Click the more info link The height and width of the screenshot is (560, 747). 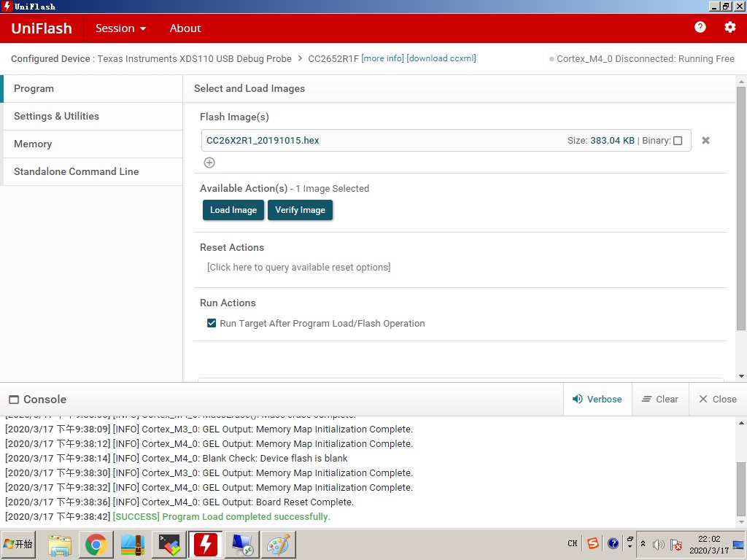point(382,58)
